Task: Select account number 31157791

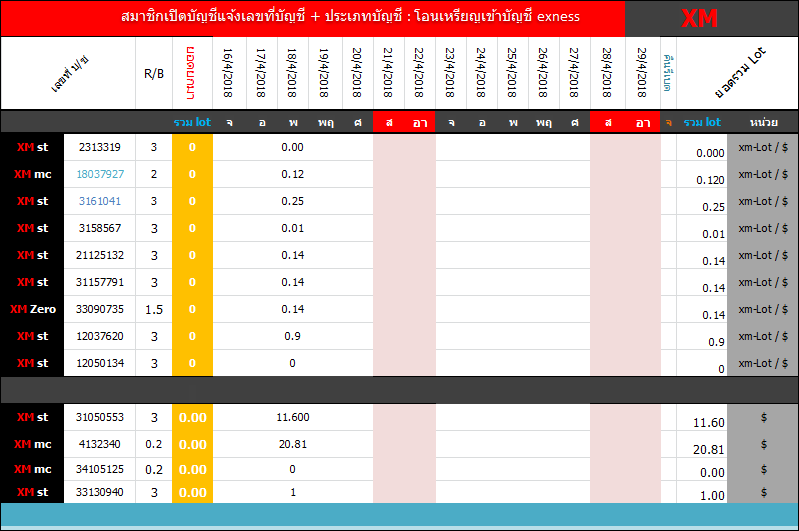Action: (100, 282)
